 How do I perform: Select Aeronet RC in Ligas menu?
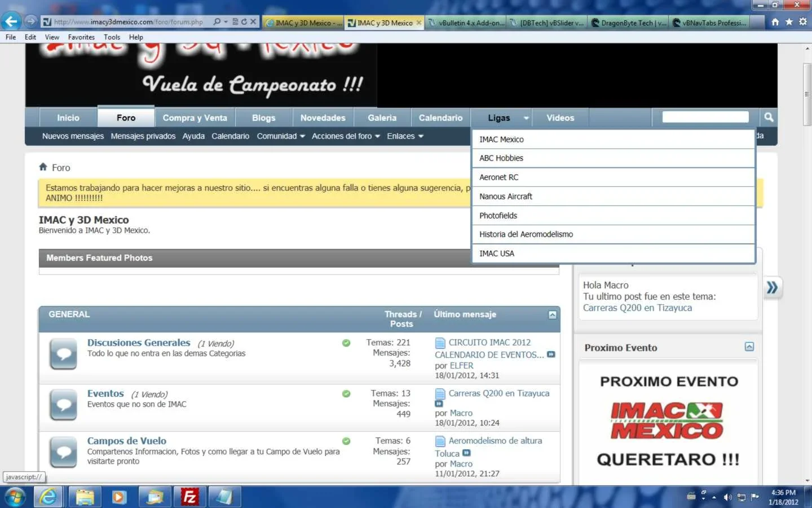click(x=614, y=177)
